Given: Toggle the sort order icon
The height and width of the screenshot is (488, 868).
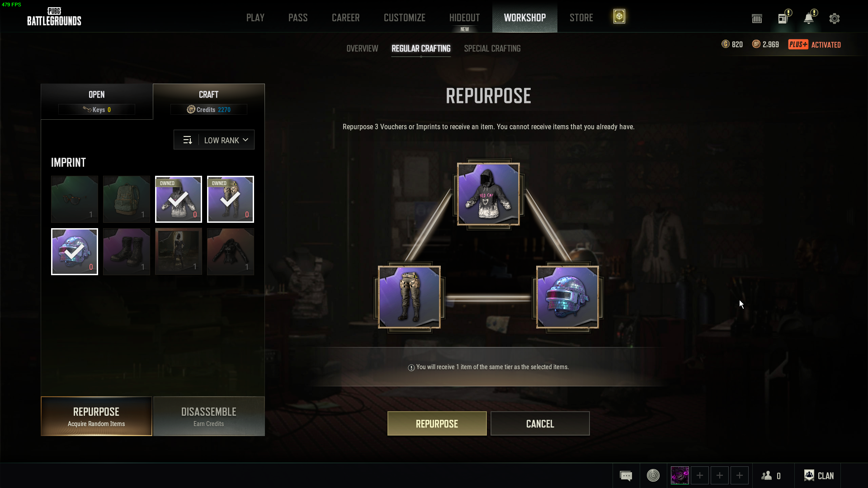Looking at the screenshot, I should pos(187,140).
